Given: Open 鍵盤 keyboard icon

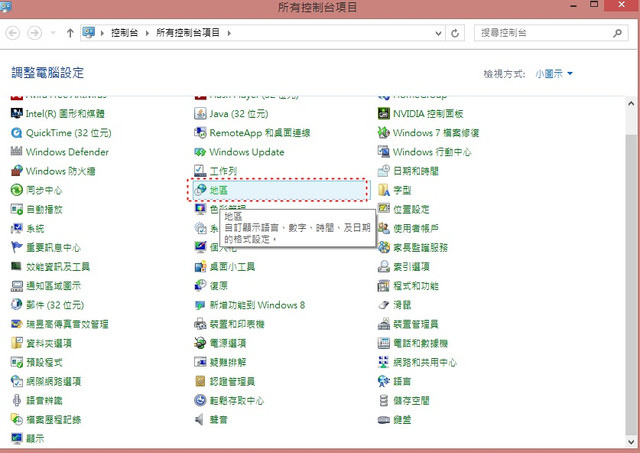Looking at the screenshot, I should click(x=384, y=420).
